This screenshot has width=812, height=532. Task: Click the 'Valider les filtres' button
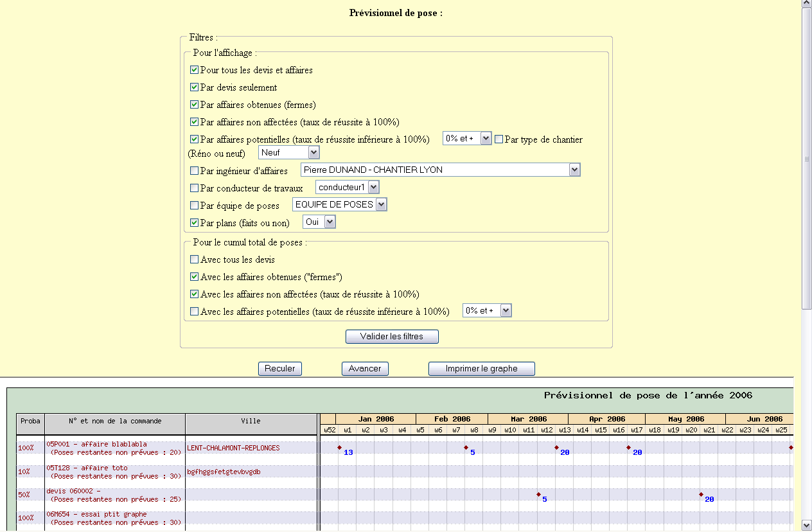pos(392,336)
